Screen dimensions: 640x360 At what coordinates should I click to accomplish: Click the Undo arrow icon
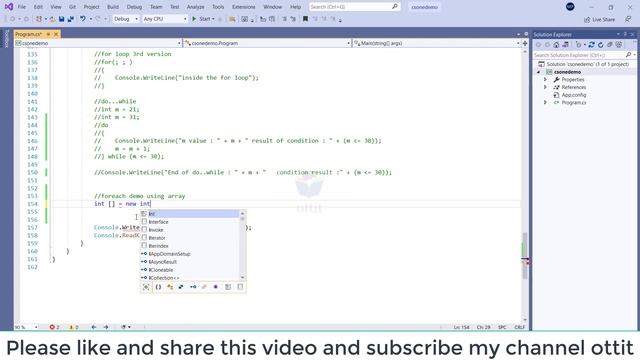[x=83, y=19]
